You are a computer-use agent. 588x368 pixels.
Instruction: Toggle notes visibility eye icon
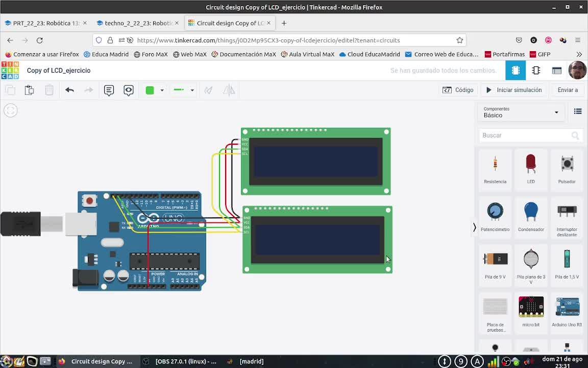pos(129,90)
